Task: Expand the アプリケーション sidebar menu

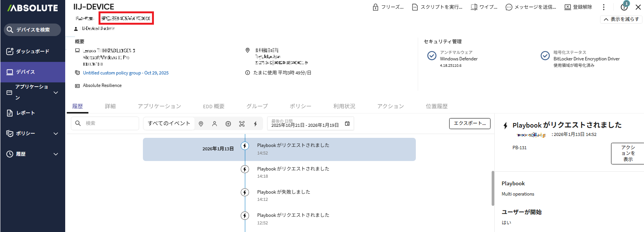Action: tap(56, 92)
